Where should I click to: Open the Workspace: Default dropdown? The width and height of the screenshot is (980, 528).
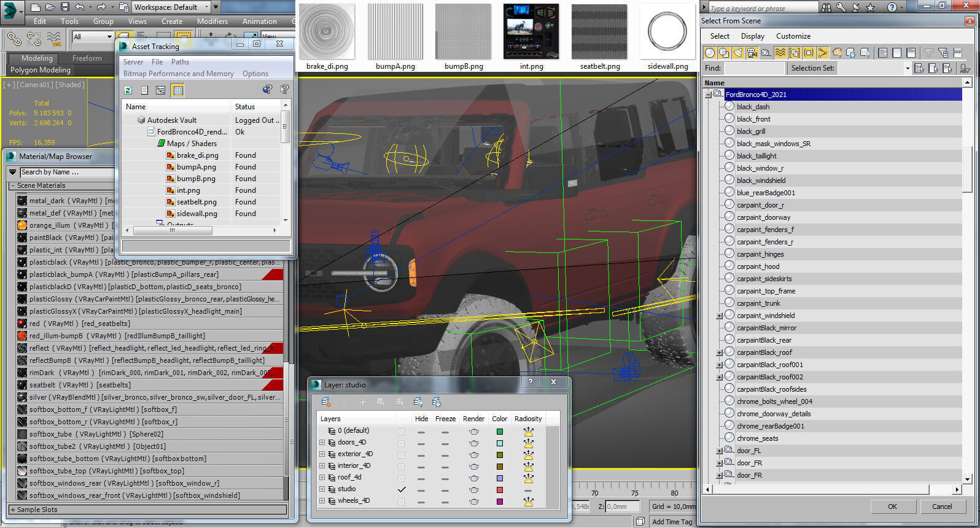pyautogui.click(x=172, y=7)
